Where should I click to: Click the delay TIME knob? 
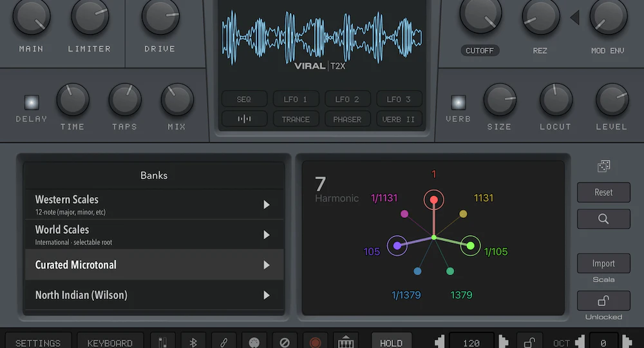click(73, 99)
